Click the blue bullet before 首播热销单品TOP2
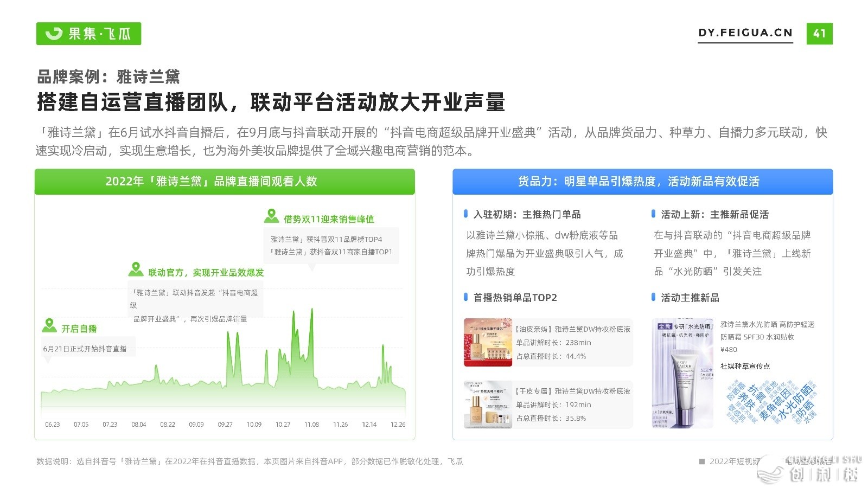 pos(465,297)
